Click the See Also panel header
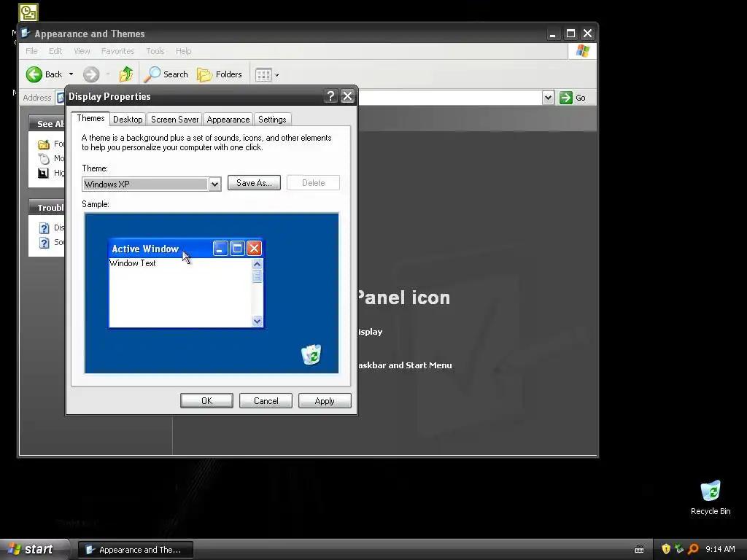This screenshot has height=560, width=747. click(47, 123)
